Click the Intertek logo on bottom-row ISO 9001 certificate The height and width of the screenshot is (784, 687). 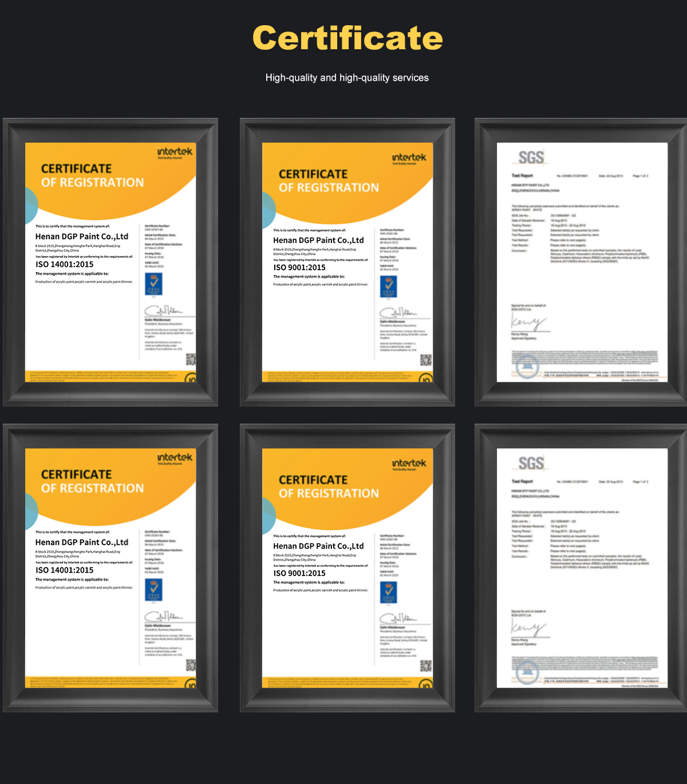pyautogui.click(x=409, y=464)
